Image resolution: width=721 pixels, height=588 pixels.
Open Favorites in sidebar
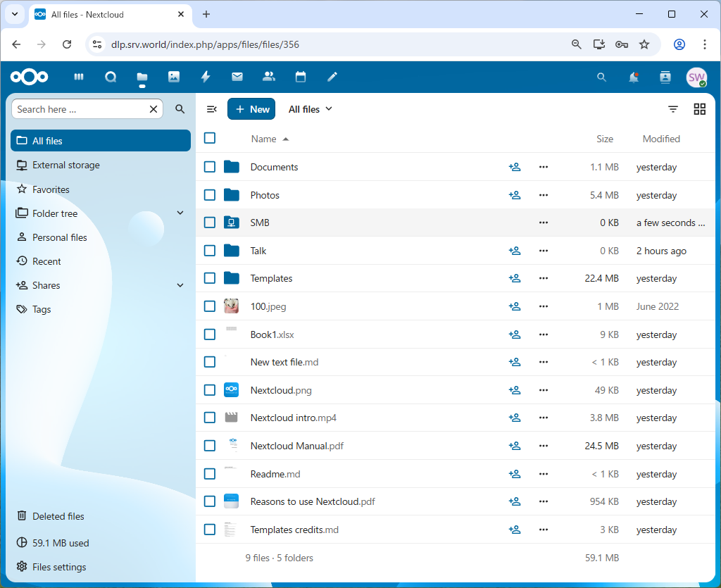[100, 189]
